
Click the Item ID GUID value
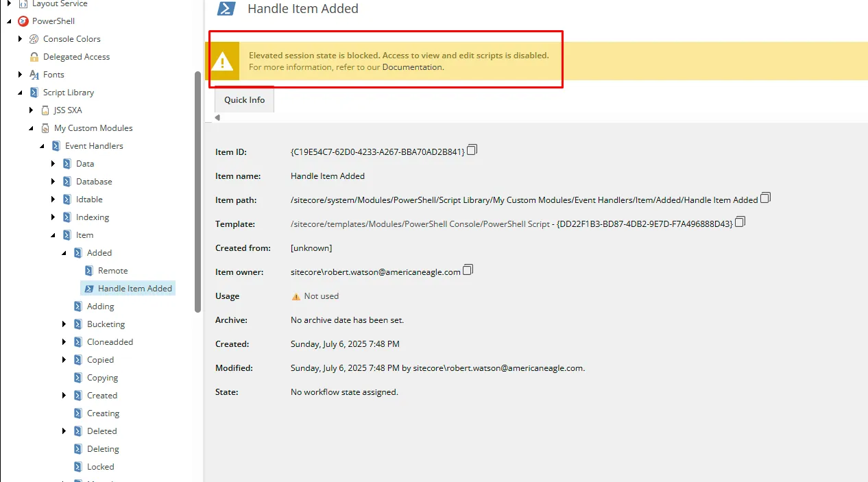pyautogui.click(x=378, y=152)
